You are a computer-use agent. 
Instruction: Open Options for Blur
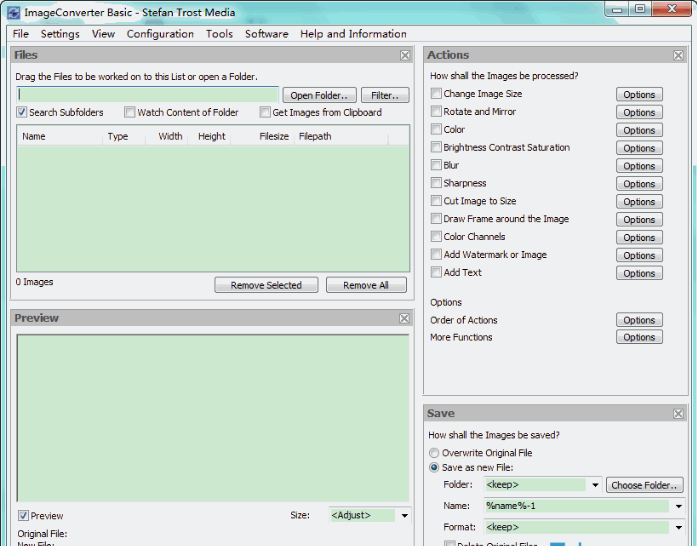(x=639, y=166)
